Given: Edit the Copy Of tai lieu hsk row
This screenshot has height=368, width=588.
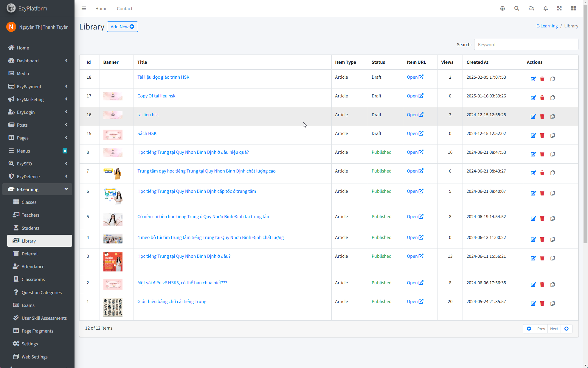Looking at the screenshot, I should tap(533, 98).
